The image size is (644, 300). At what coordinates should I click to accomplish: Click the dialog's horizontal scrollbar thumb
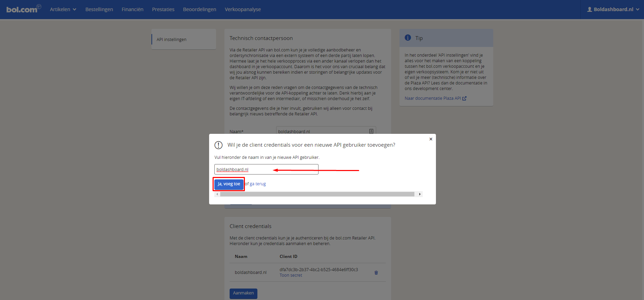317,194
